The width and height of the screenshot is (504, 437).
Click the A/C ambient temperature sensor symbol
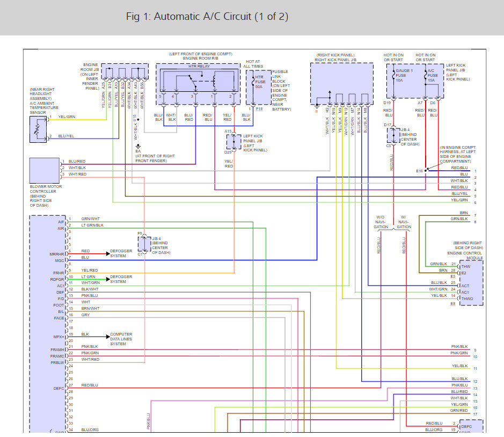click(x=38, y=129)
